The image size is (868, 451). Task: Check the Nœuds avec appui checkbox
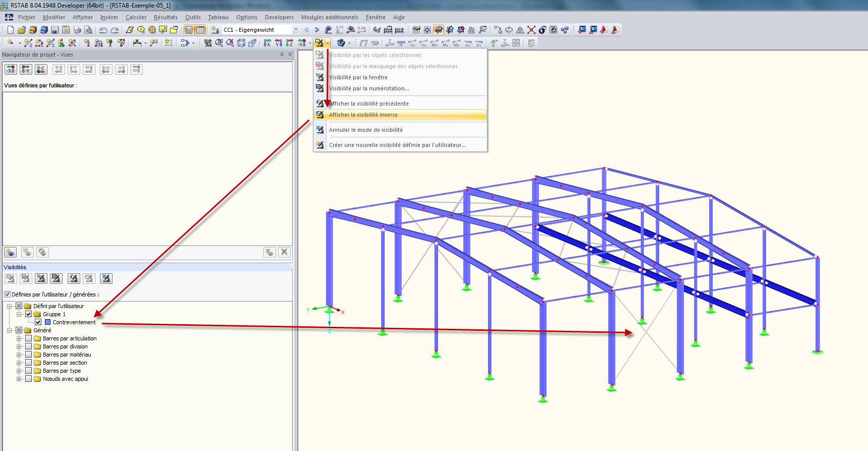29,379
